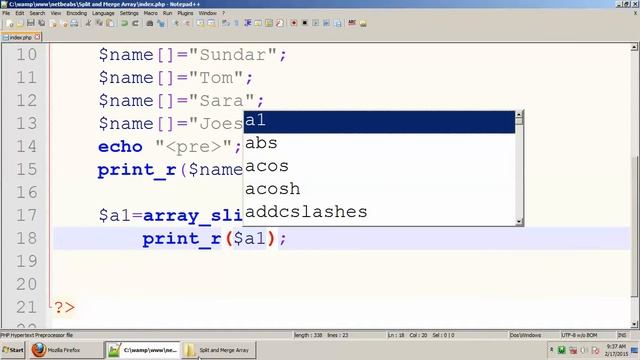The width and height of the screenshot is (640, 360).
Task: Choose acosh from the autocomplete list
Action: click(379, 189)
